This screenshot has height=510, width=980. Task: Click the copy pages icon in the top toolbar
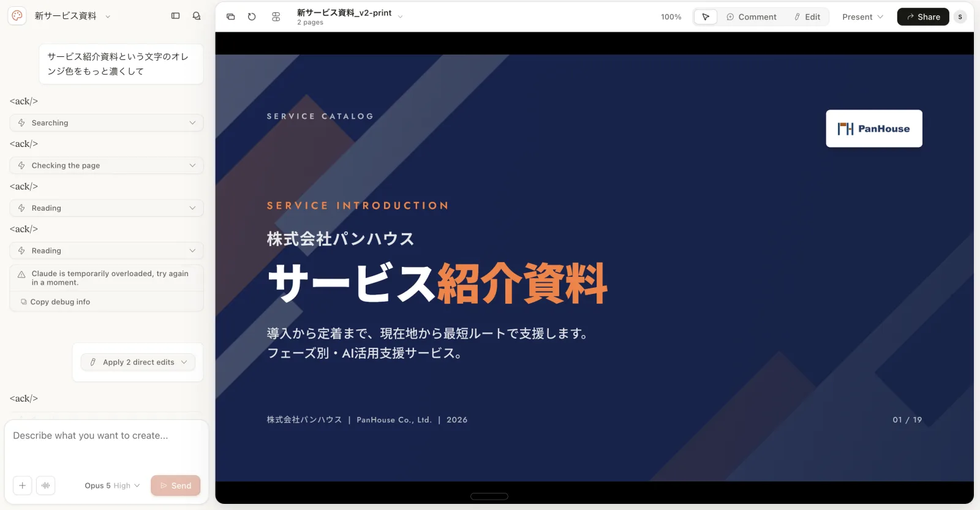(231, 17)
